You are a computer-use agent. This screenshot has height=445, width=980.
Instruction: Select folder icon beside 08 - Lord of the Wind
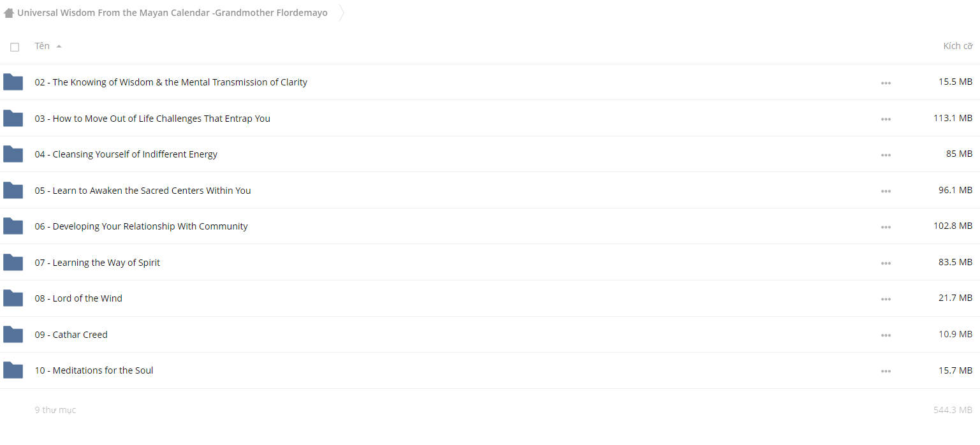click(x=13, y=298)
